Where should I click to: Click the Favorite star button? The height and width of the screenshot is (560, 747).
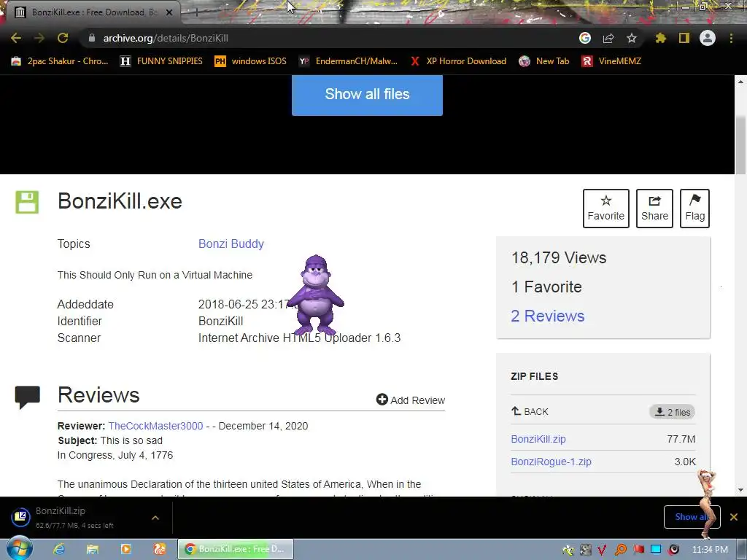pos(605,209)
